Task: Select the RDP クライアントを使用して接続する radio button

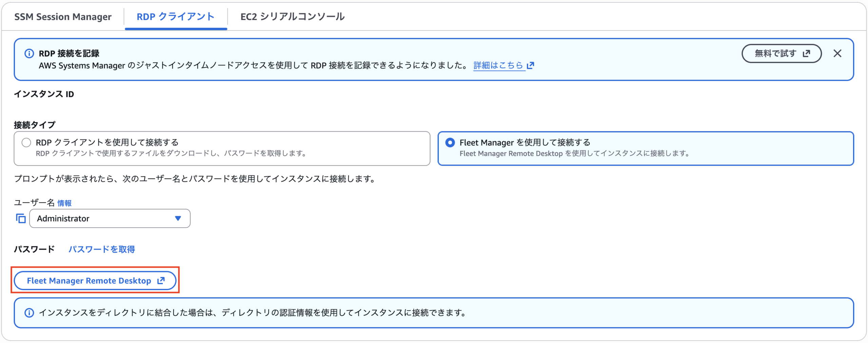Action: pyautogui.click(x=26, y=142)
